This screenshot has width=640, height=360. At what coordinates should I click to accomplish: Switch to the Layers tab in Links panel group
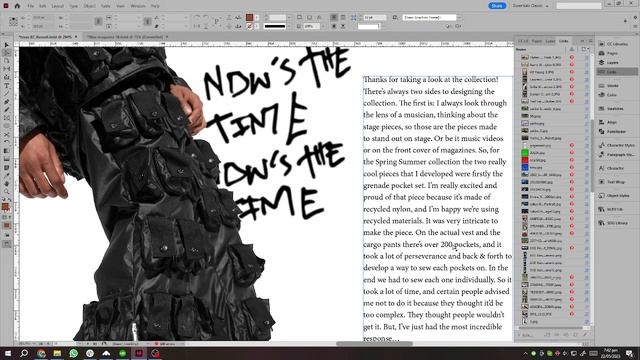550,41
